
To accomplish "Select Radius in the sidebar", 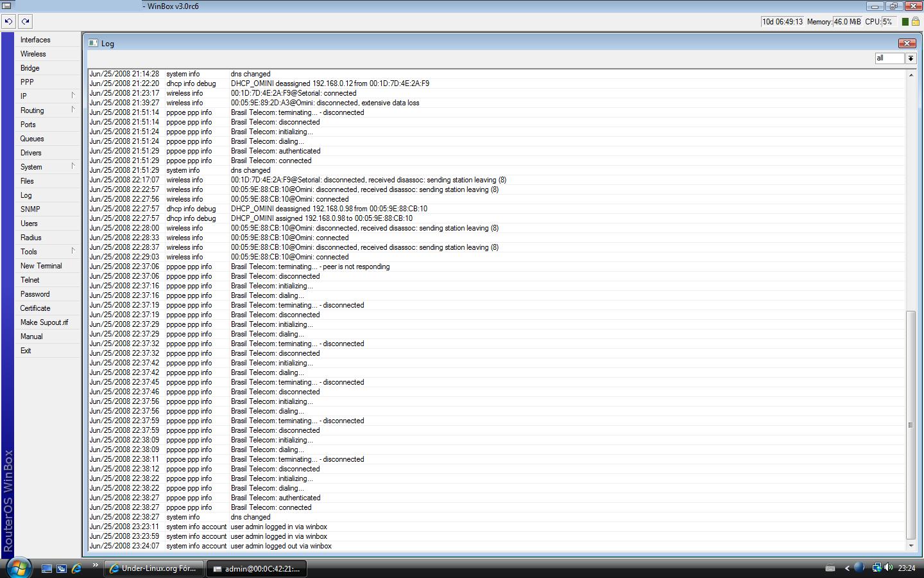I will pyautogui.click(x=47, y=238).
